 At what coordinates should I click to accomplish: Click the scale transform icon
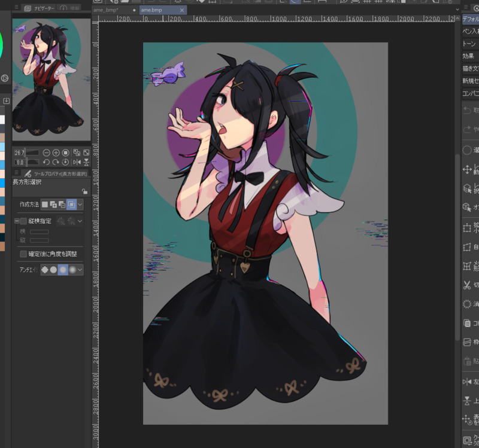(467, 228)
